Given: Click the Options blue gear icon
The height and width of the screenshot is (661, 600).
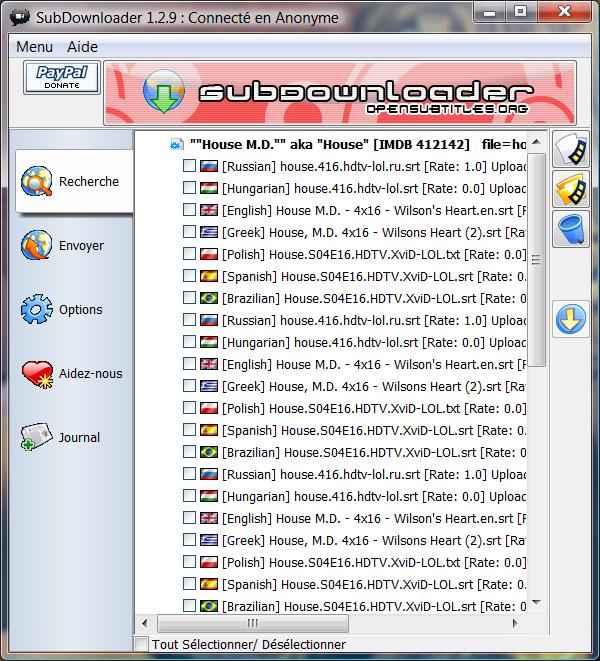Looking at the screenshot, I should coord(37,309).
